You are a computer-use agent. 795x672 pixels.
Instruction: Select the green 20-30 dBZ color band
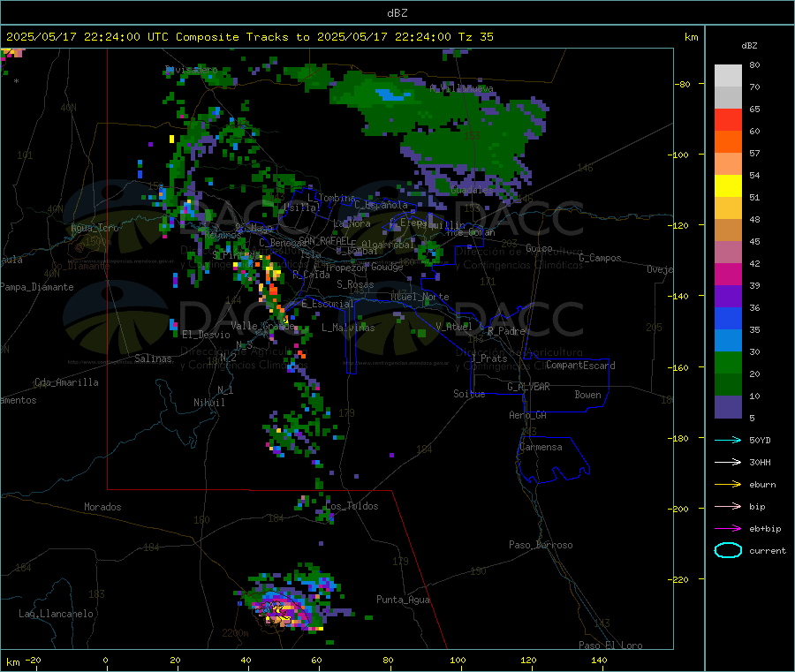(x=728, y=362)
